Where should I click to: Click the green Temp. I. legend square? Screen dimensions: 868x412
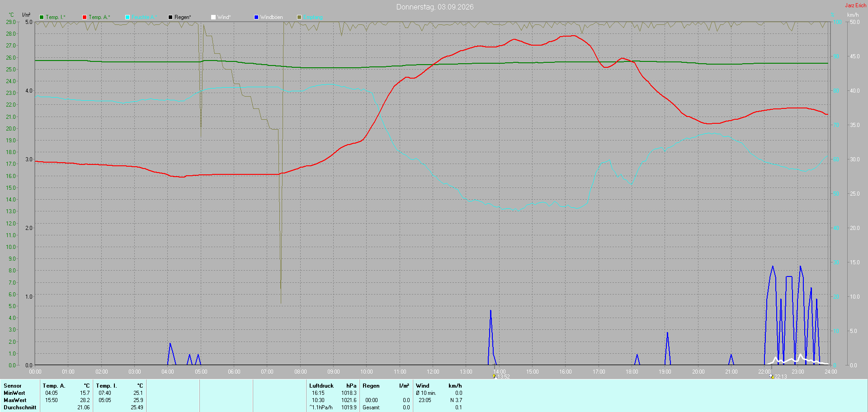42,17
